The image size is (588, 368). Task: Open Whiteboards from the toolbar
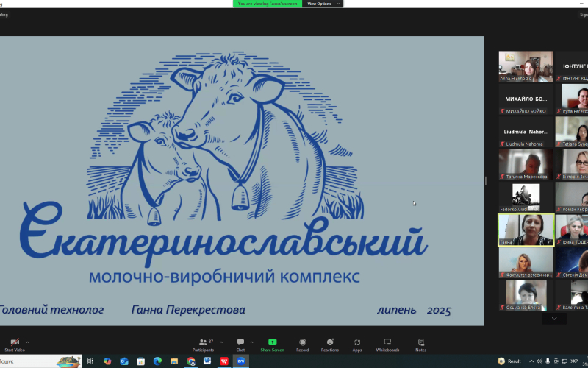pyautogui.click(x=387, y=344)
